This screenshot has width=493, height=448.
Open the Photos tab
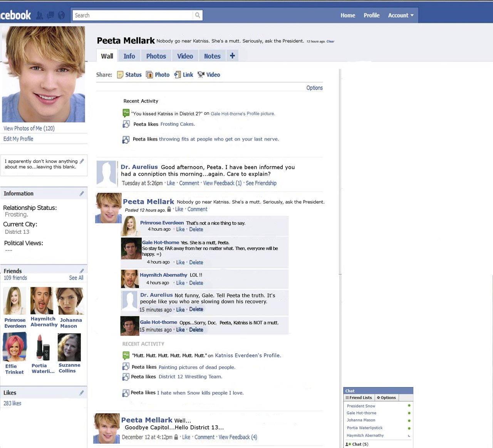point(156,56)
